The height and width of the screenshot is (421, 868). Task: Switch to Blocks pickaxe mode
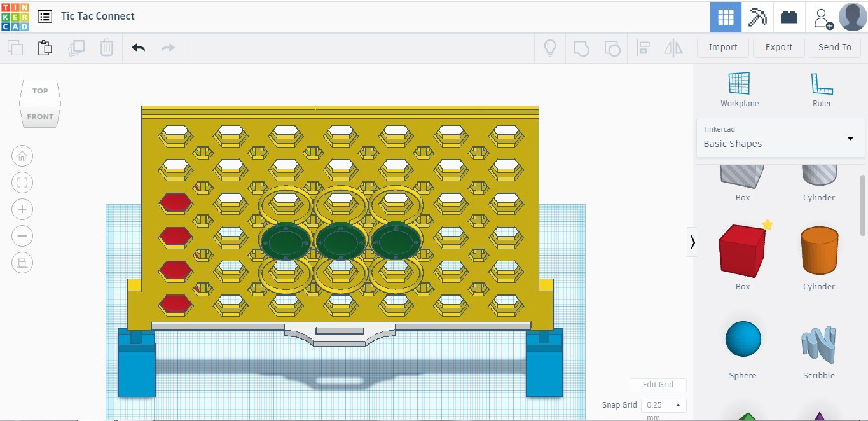click(757, 17)
